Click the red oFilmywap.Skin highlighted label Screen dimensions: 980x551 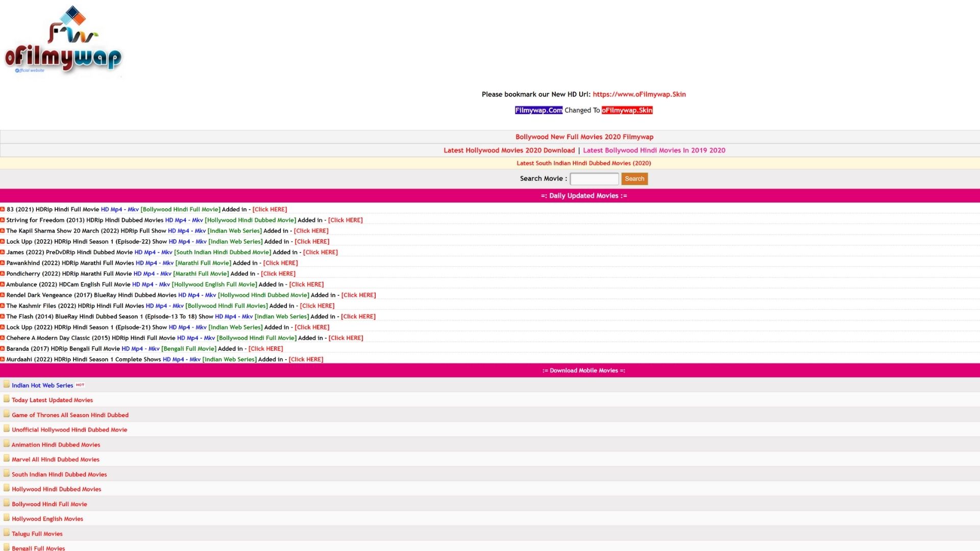pos(627,110)
